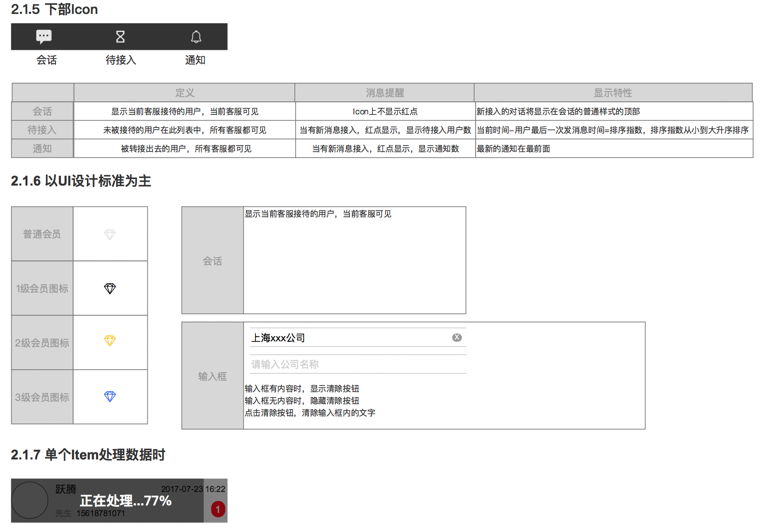The height and width of the screenshot is (532, 782).
Task: Click cell '最新的通知在最前面'
Action: click(x=614, y=148)
